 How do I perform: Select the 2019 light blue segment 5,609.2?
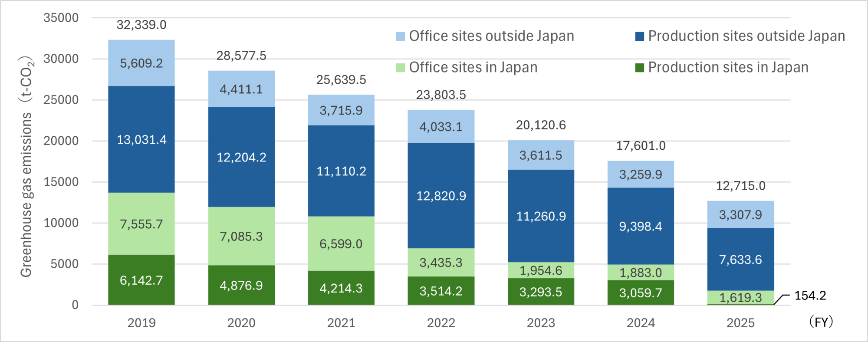(x=141, y=63)
